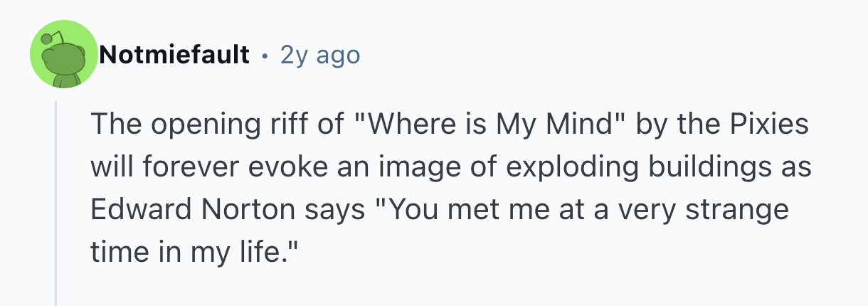Click the "2y ago" timestamp
Viewport: 868px width, 306px height.
click(x=320, y=54)
